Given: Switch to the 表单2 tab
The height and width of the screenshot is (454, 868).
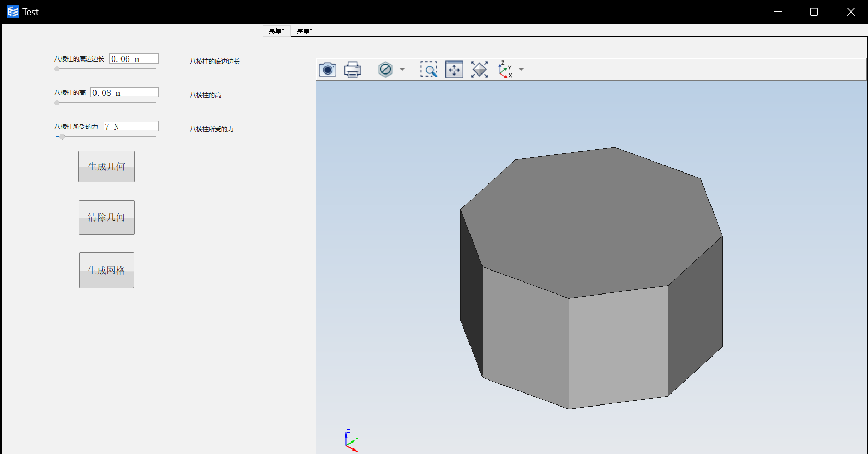Looking at the screenshot, I should coord(276,31).
